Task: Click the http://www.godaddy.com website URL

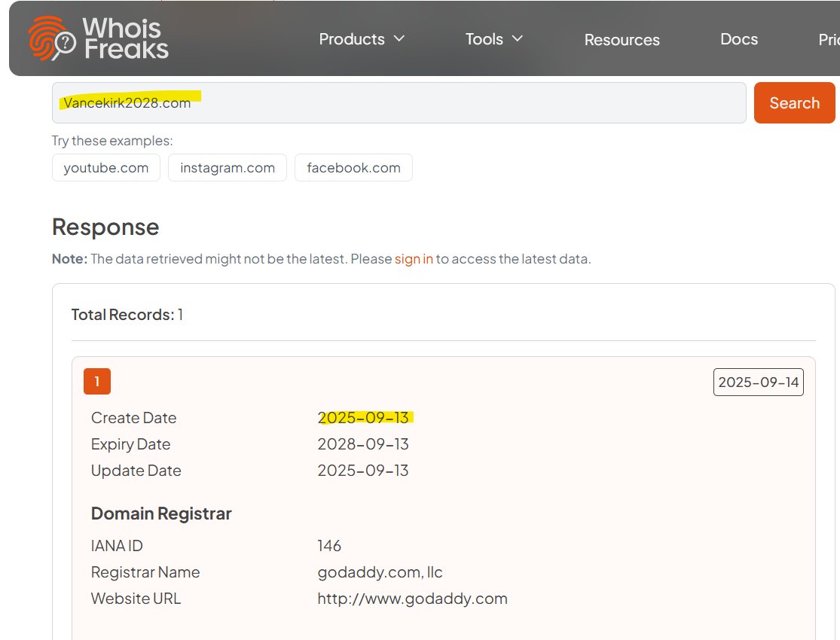Action: (x=413, y=599)
